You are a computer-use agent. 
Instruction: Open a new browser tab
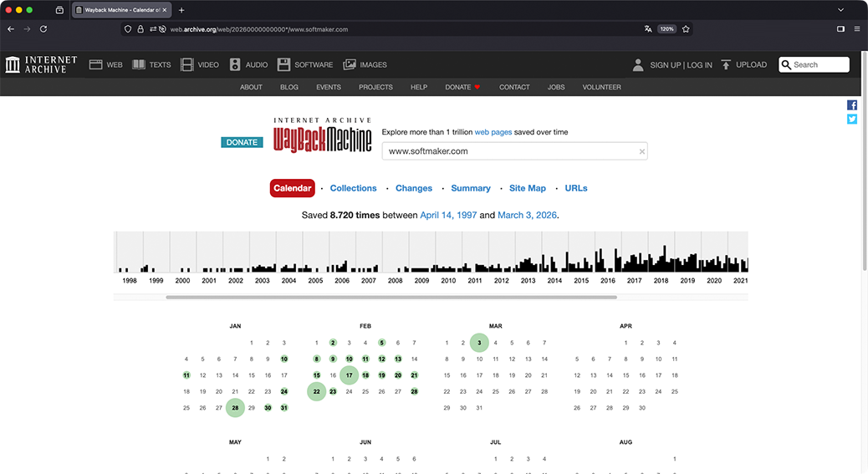coord(181,10)
